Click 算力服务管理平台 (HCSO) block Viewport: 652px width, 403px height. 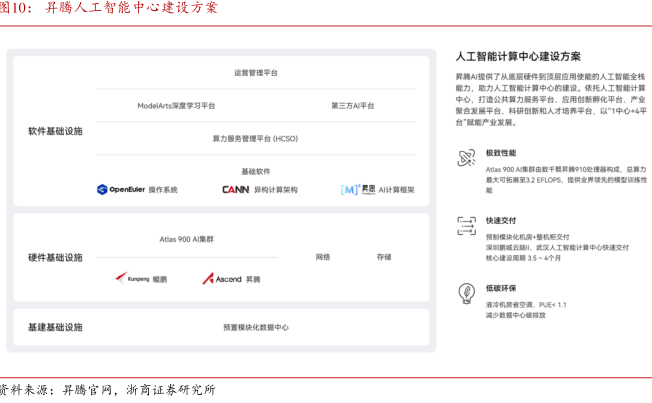click(x=255, y=138)
